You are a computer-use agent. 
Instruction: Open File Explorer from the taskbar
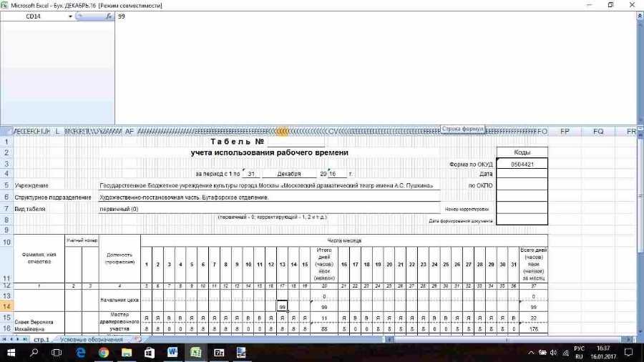[127, 352]
